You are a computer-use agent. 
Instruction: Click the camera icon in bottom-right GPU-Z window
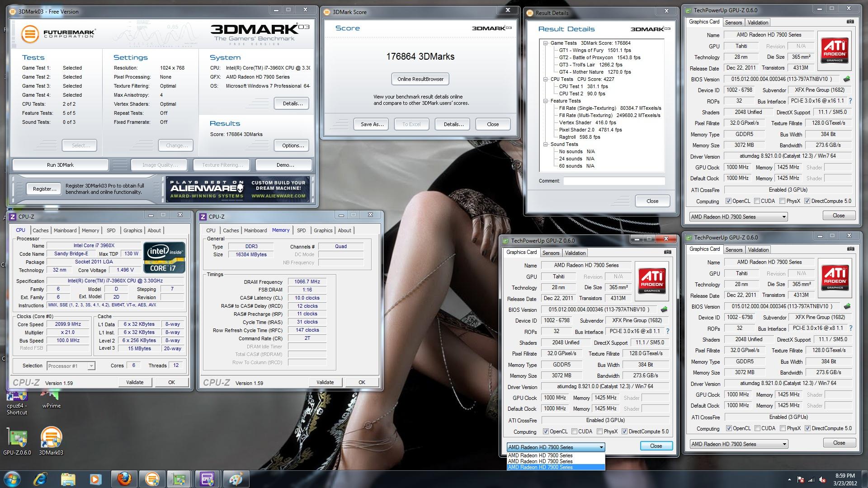[850, 249]
